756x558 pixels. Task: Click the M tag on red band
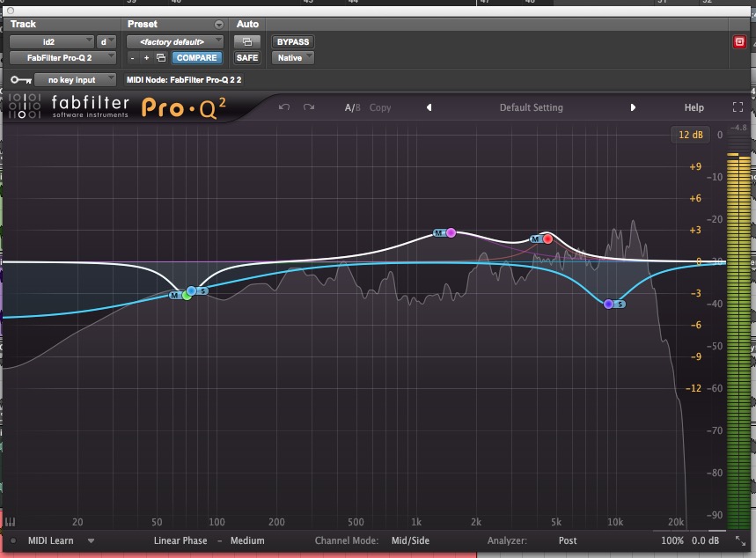(535, 239)
